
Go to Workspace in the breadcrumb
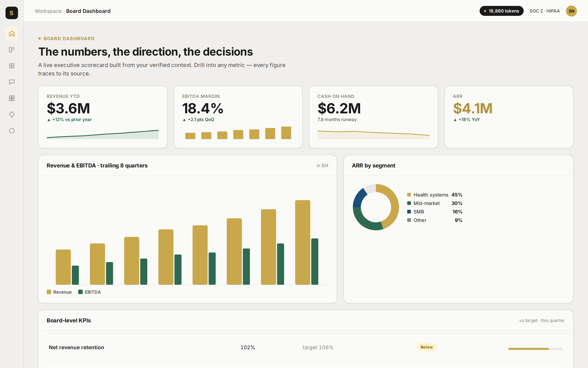pyautogui.click(x=48, y=11)
